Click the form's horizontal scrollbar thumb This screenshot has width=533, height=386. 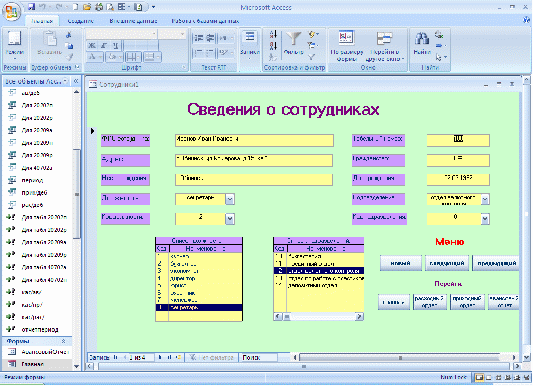[x=400, y=357]
